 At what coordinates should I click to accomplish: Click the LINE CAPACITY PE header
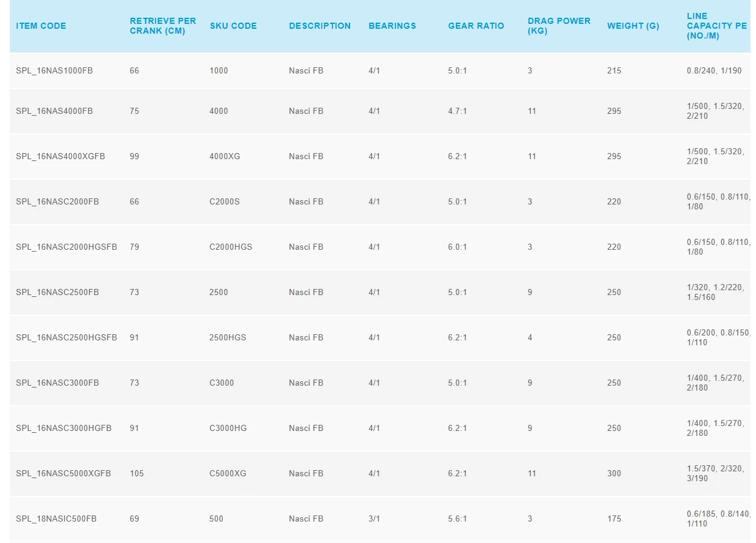tap(717, 26)
